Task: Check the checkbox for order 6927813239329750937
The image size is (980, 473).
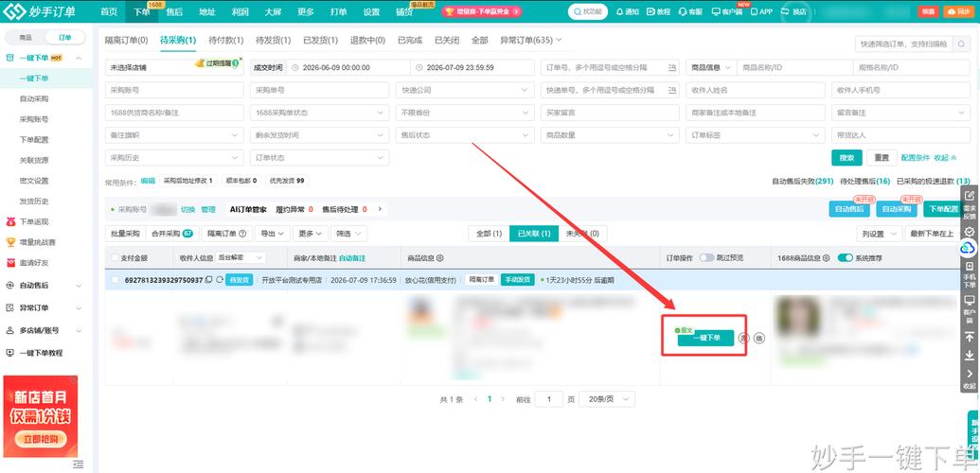Action: coord(115,280)
